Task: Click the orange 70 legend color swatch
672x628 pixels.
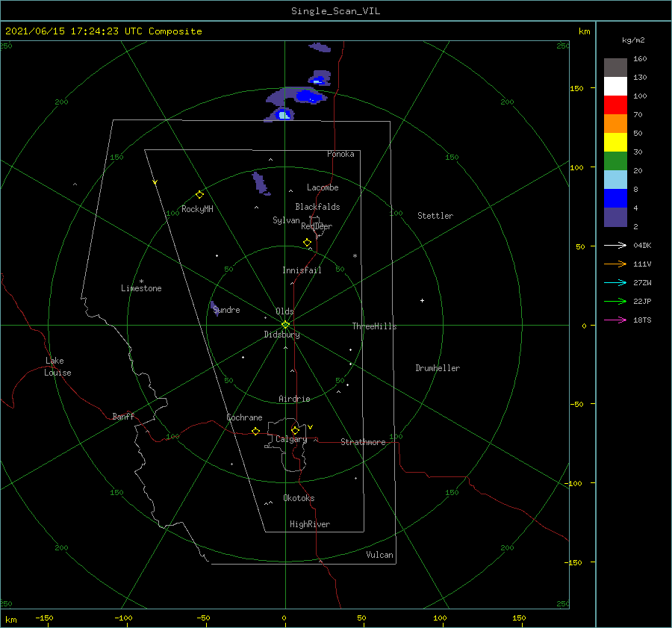Action: [x=615, y=123]
